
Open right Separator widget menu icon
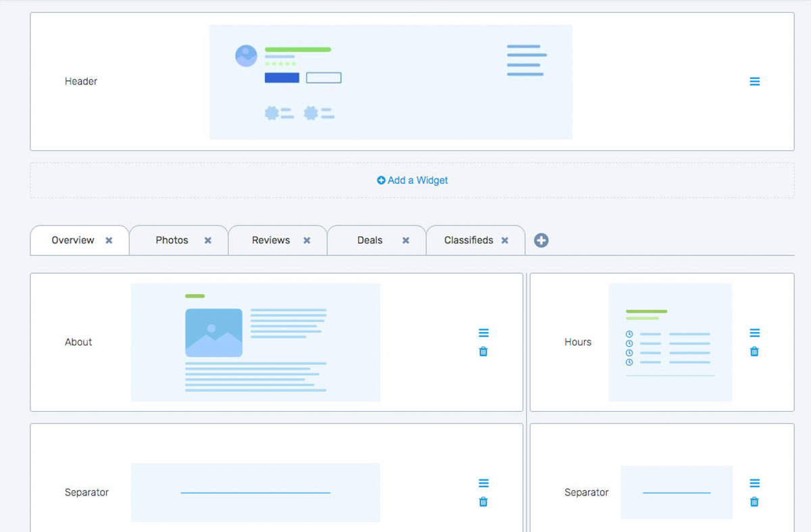754,483
